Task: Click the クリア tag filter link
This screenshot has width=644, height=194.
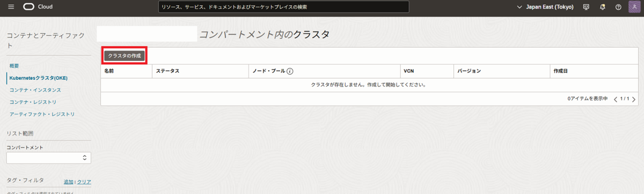Action: coord(84,182)
